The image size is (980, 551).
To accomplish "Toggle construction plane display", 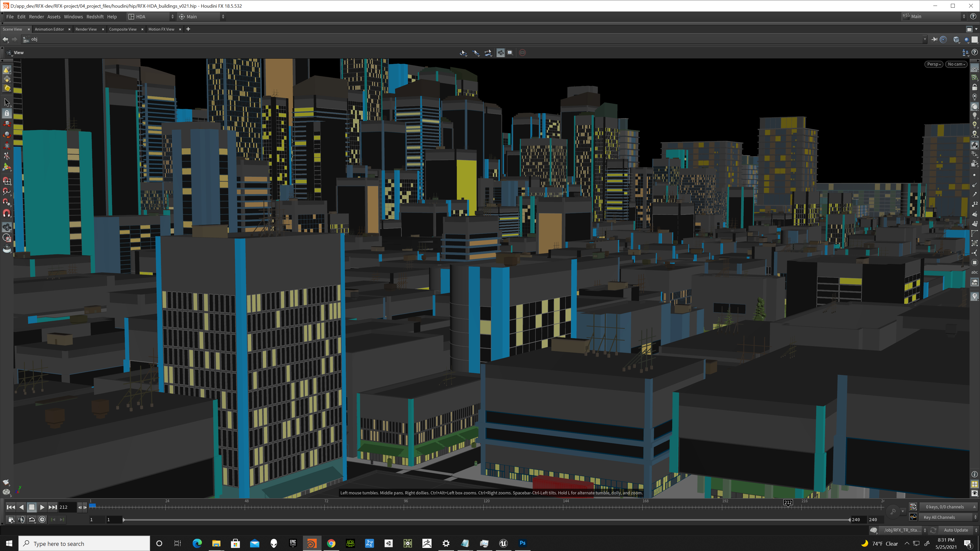I will coord(974,78).
